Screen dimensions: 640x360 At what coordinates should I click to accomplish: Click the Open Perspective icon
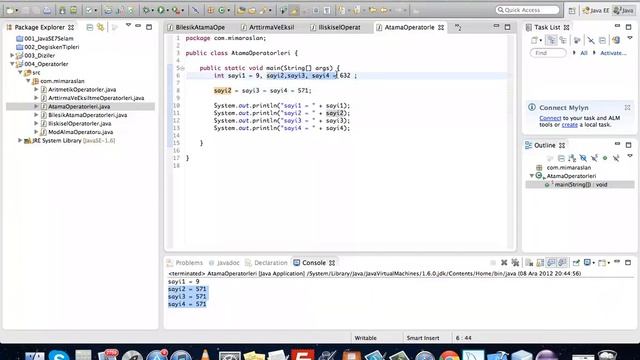(571, 11)
